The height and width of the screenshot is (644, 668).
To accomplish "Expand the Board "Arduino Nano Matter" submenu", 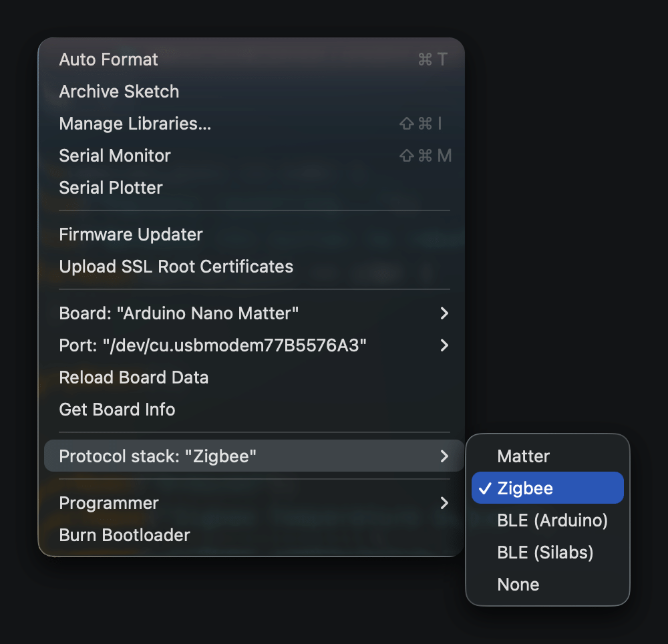I will coord(254,313).
